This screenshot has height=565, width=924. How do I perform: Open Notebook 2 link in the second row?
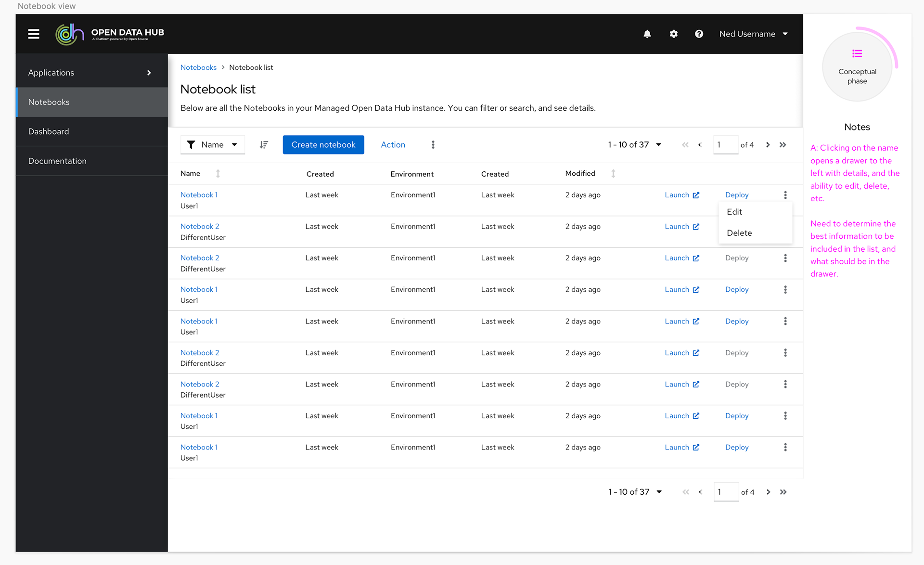(x=200, y=226)
